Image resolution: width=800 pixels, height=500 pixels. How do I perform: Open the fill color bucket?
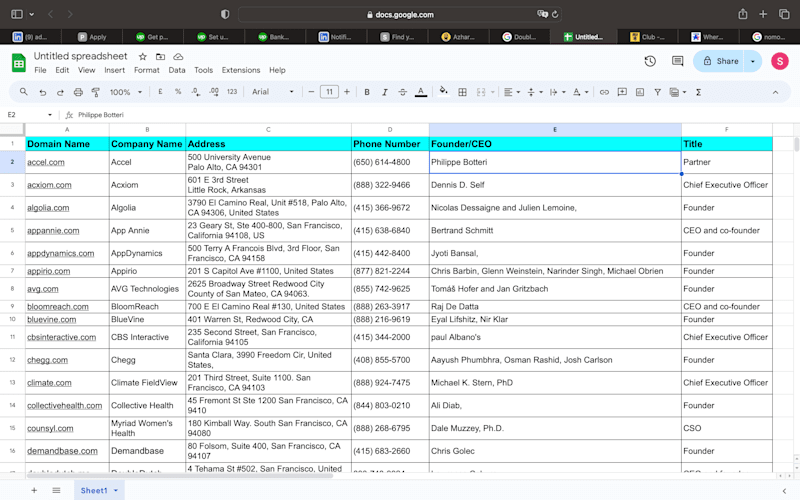pyautogui.click(x=443, y=92)
